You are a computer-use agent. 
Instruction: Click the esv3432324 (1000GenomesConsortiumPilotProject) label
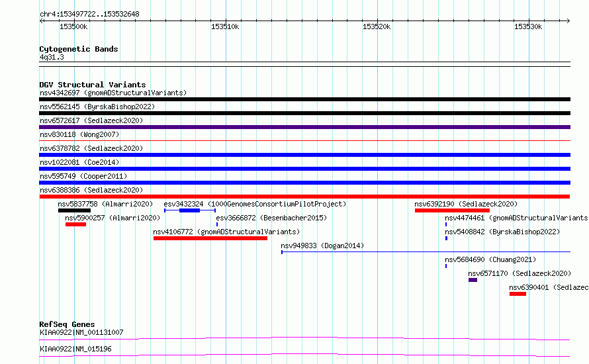pyautogui.click(x=255, y=204)
